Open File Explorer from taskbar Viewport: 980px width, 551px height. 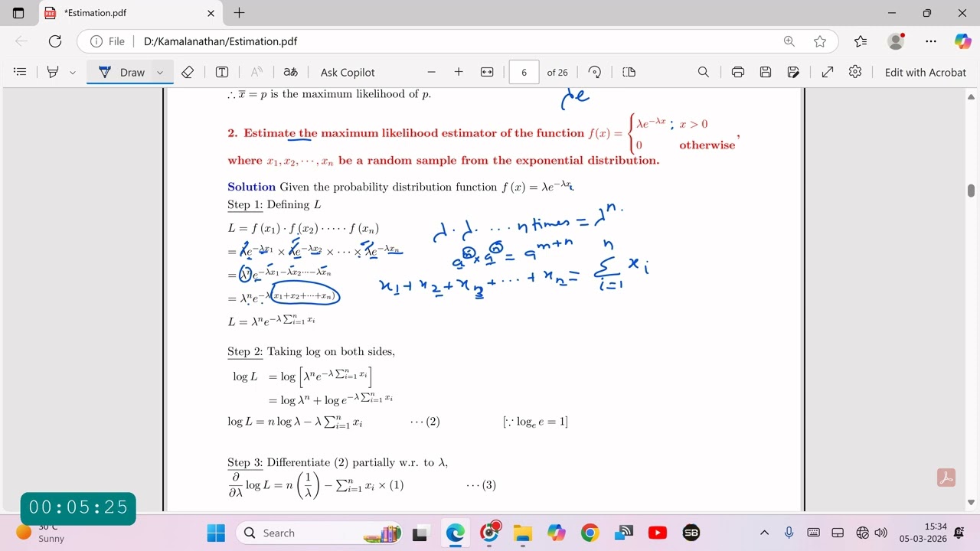[x=523, y=533]
